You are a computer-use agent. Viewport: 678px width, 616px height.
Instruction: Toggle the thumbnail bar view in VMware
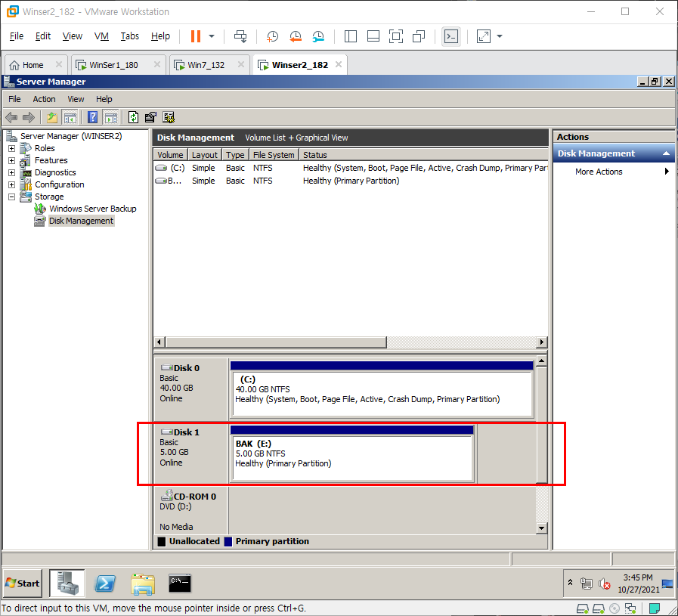pos(373,36)
